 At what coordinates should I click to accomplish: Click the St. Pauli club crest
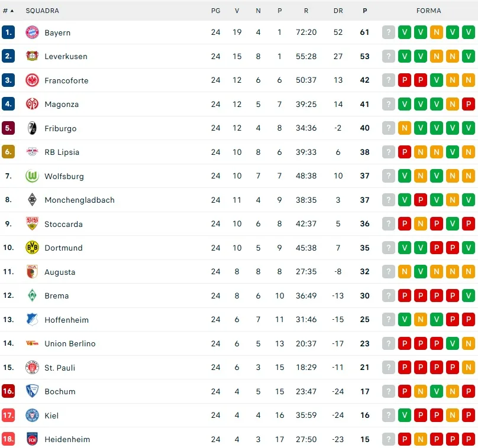click(x=32, y=368)
